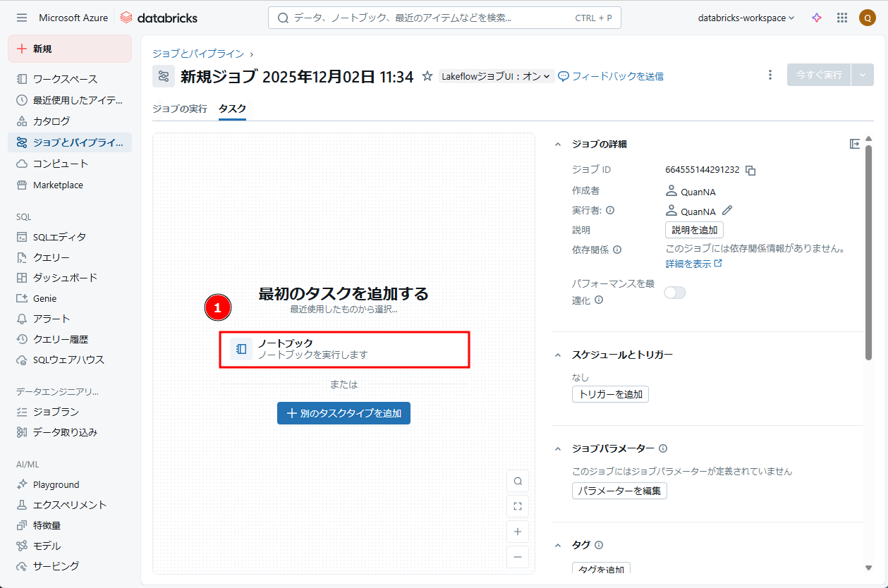The height and width of the screenshot is (588, 888).
Task: Open the LakeflowジョブUI dropdown
Action: pos(496,76)
